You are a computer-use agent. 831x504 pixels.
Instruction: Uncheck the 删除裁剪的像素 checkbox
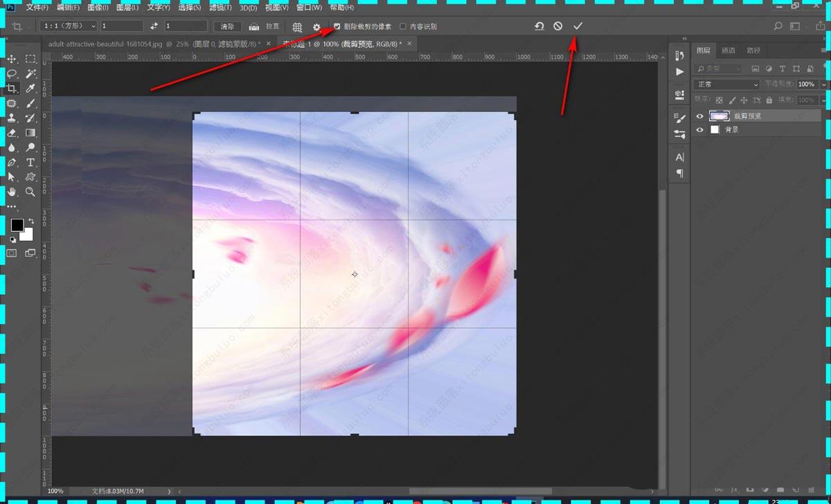click(x=337, y=27)
